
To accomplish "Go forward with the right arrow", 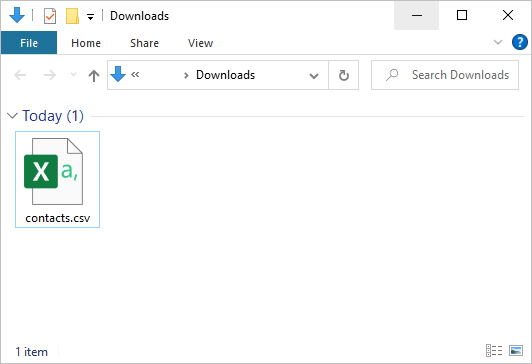I will click(50, 75).
